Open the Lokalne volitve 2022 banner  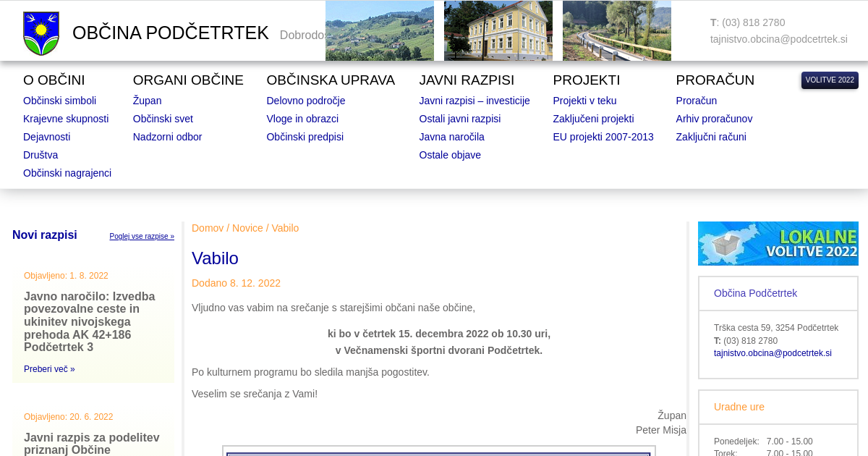pyautogui.click(x=778, y=243)
